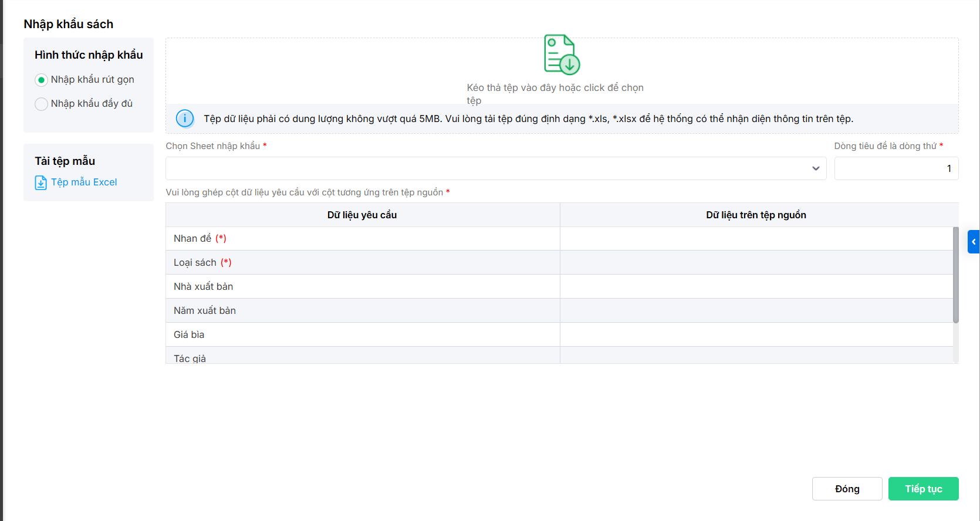Screen dimensions: 980x521
Task: Click the Tác giả row label
Action: point(190,358)
